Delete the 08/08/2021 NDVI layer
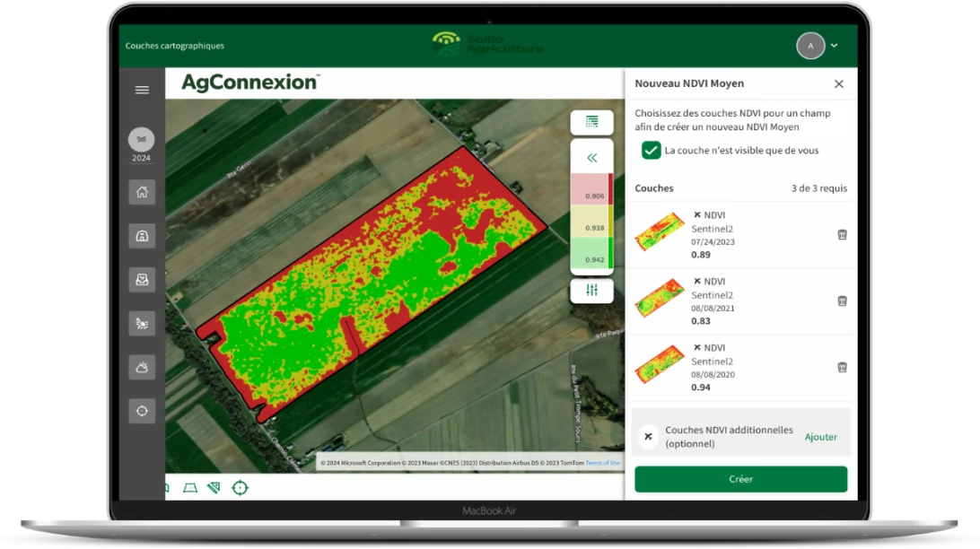 tap(842, 301)
